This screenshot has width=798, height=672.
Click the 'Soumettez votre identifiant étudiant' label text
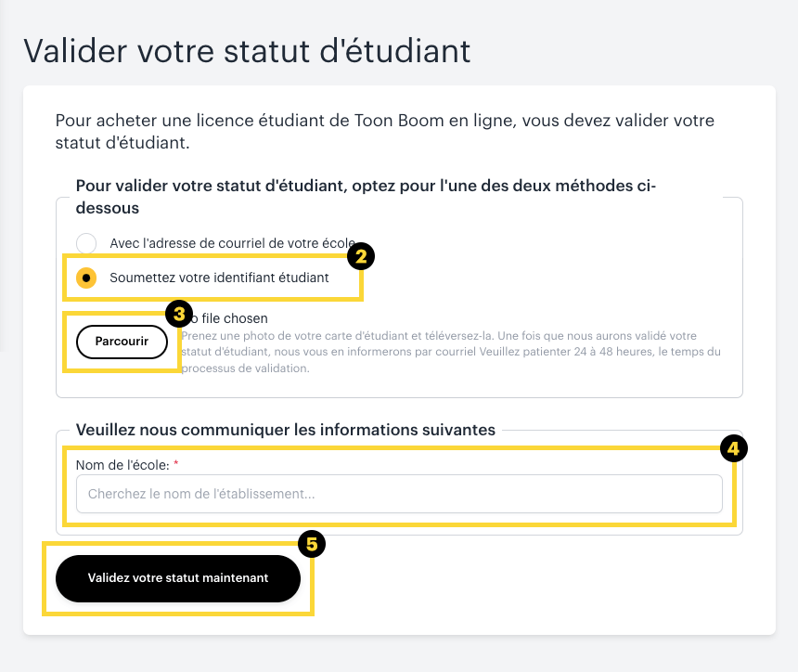coord(219,277)
